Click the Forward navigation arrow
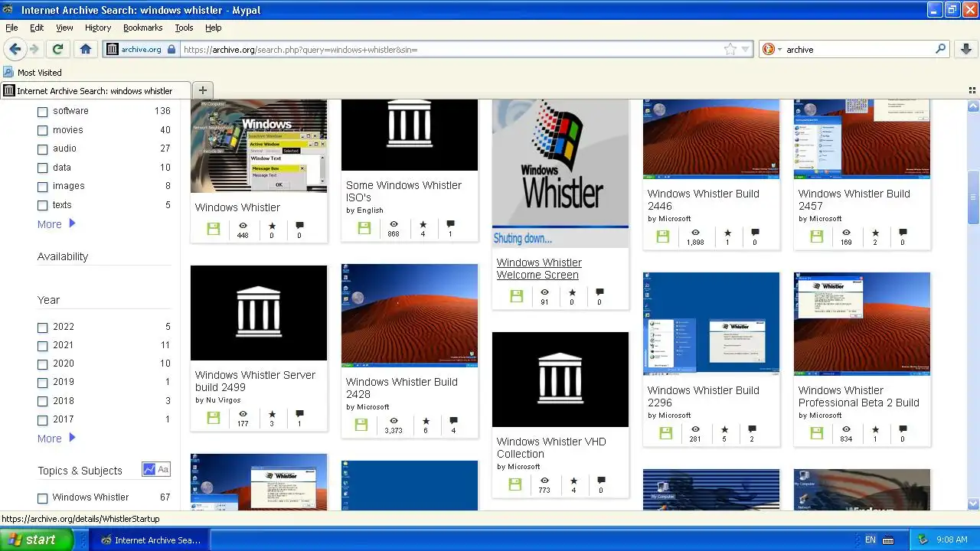Image resolution: width=980 pixels, height=551 pixels. pos(34,49)
